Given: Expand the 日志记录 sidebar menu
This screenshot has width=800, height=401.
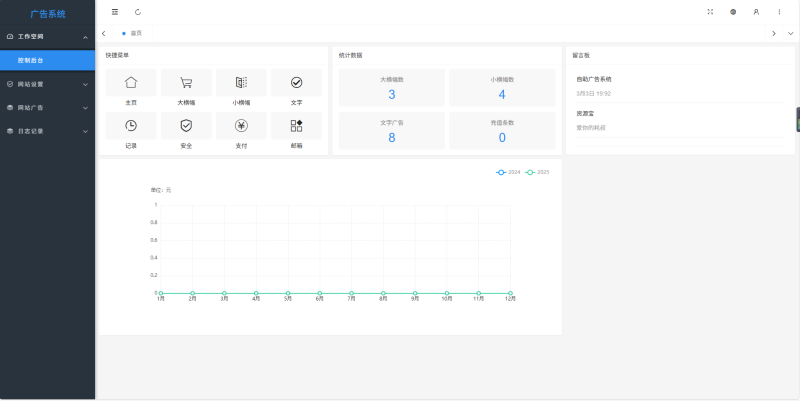Looking at the screenshot, I should (47, 130).
